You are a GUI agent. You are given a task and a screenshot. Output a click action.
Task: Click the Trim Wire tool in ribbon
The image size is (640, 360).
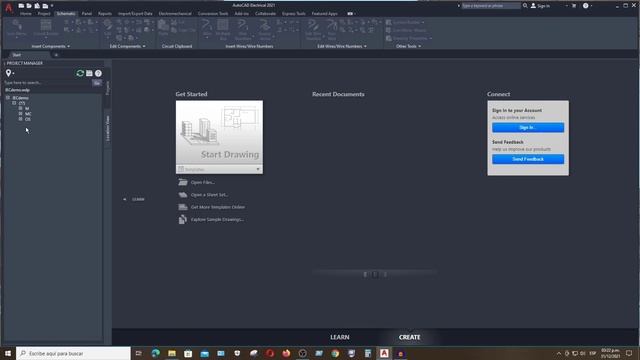pos(332,29)
